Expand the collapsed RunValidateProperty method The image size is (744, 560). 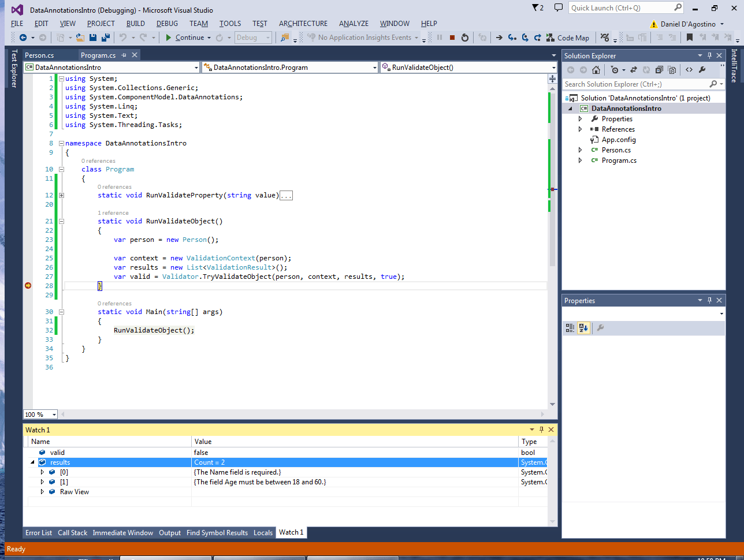pyautogui.click(x=61, y=195)
